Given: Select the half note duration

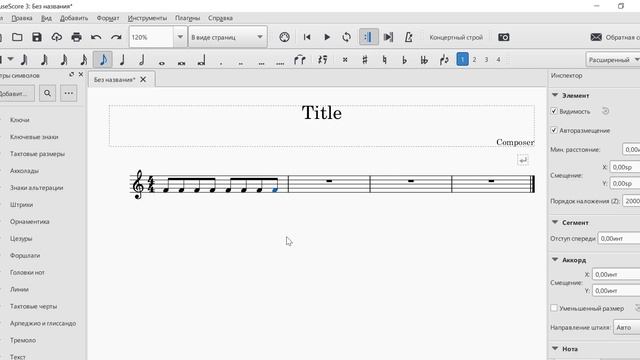Looking at the screenshot, I should tap(142, 60).
